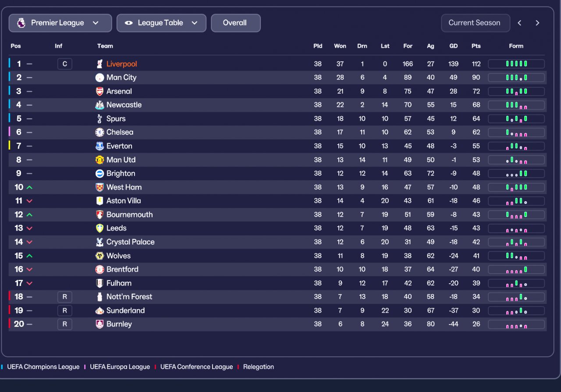Go to the previous season arrow
This screenshot has height=392, width=561.
coord(519,23)
